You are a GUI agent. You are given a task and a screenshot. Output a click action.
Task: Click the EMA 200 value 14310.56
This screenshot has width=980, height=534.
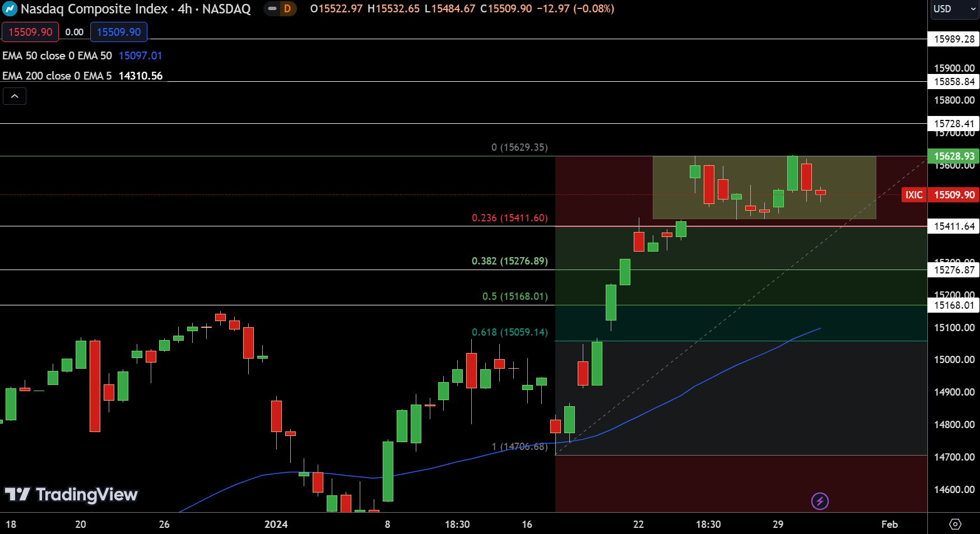(141, 76)
